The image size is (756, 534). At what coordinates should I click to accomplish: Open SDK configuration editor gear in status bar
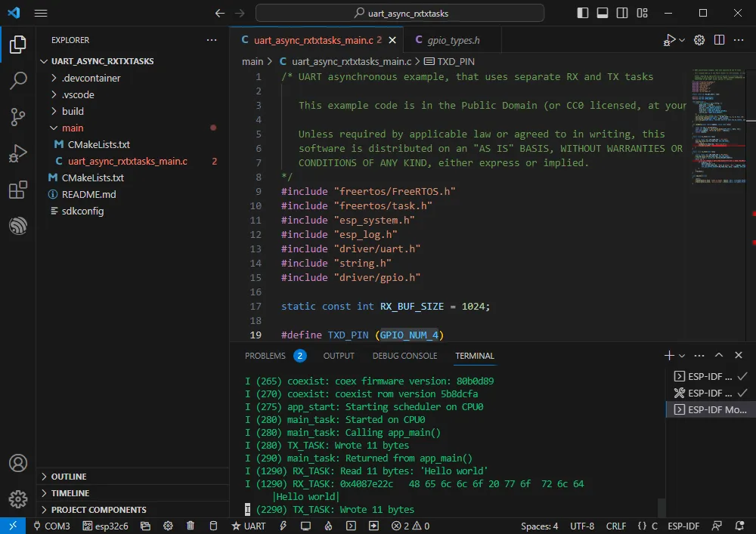coord(168,526)
